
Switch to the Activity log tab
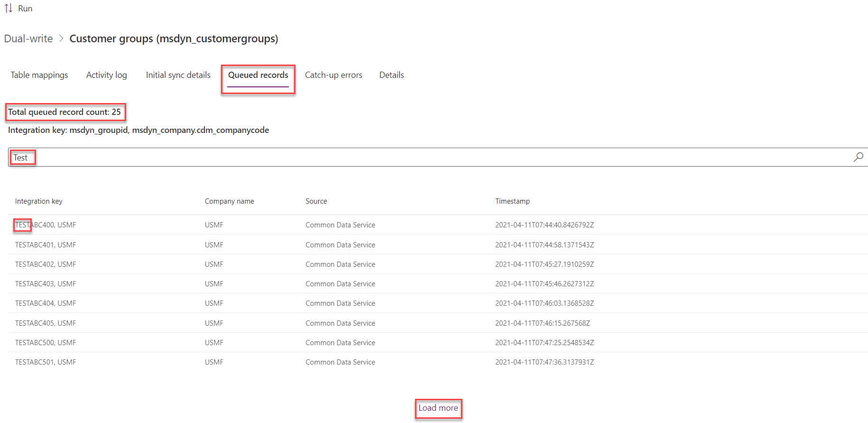[107, 75]
